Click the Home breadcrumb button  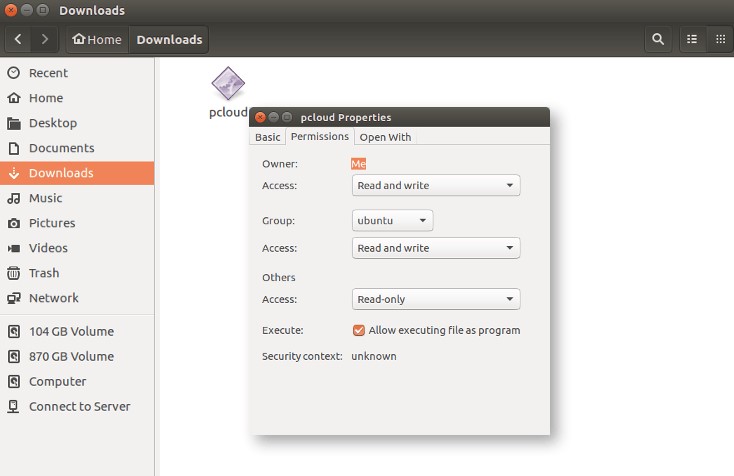pyautogui.click(x=97, y=39)
